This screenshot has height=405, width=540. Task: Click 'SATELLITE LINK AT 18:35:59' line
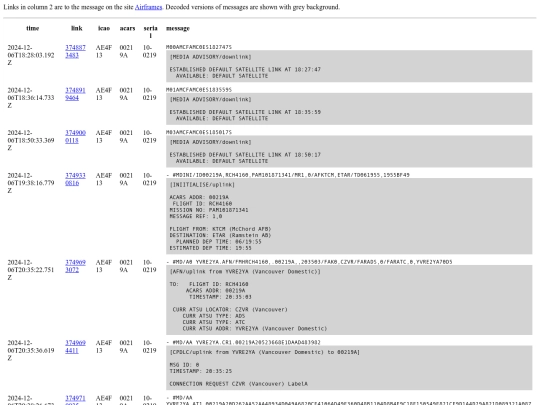[x=245, y=112]
